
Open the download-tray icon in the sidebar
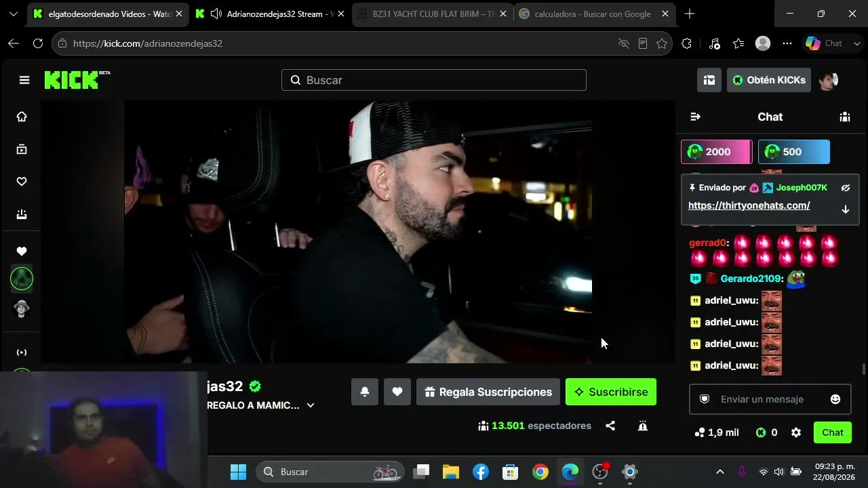22,214
